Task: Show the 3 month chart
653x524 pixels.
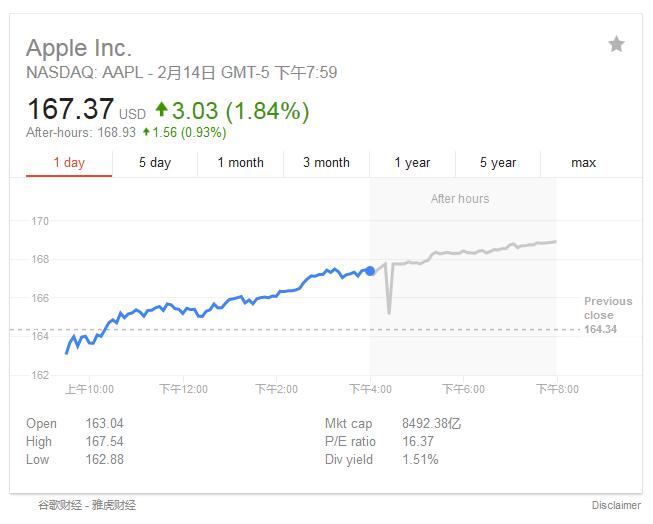Action: [326, 163]
